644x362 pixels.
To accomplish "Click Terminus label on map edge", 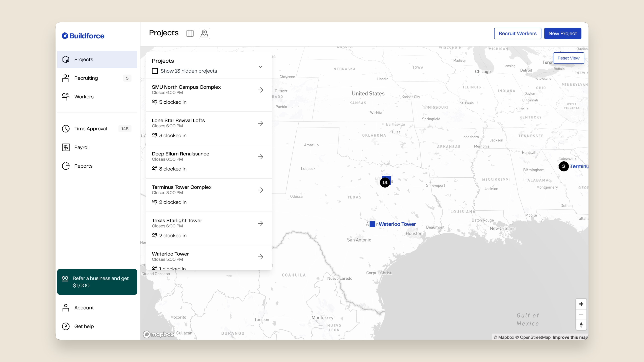I will 579,166.
